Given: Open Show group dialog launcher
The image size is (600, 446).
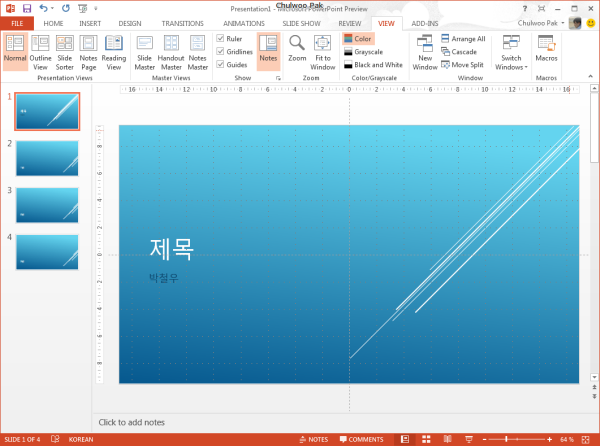Looking at the screenshot, I should 278,78.
